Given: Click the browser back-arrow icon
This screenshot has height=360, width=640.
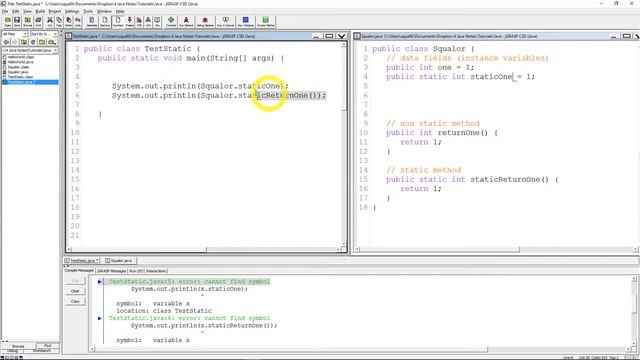Looking at the screenshot, I should tap(6, 42).
